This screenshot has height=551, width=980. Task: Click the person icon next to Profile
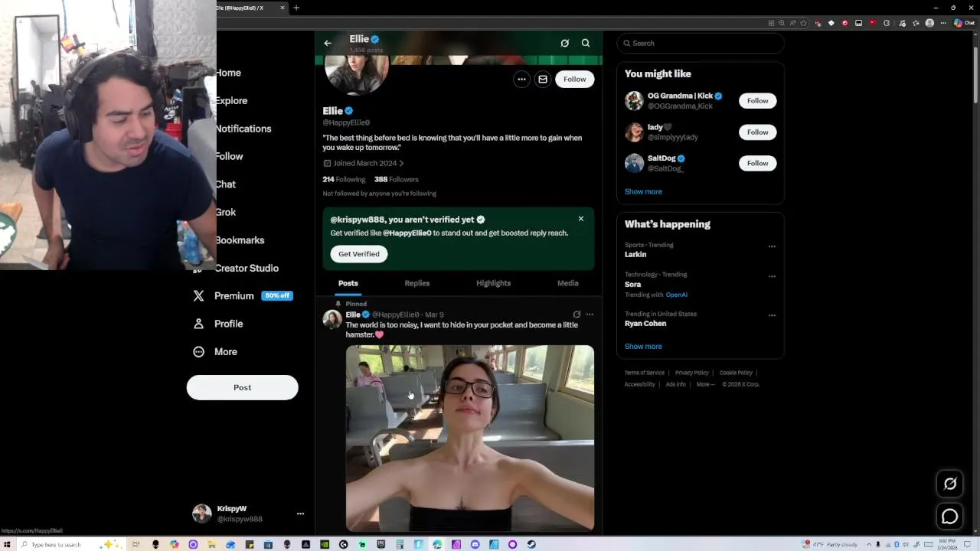coord(199,324)
